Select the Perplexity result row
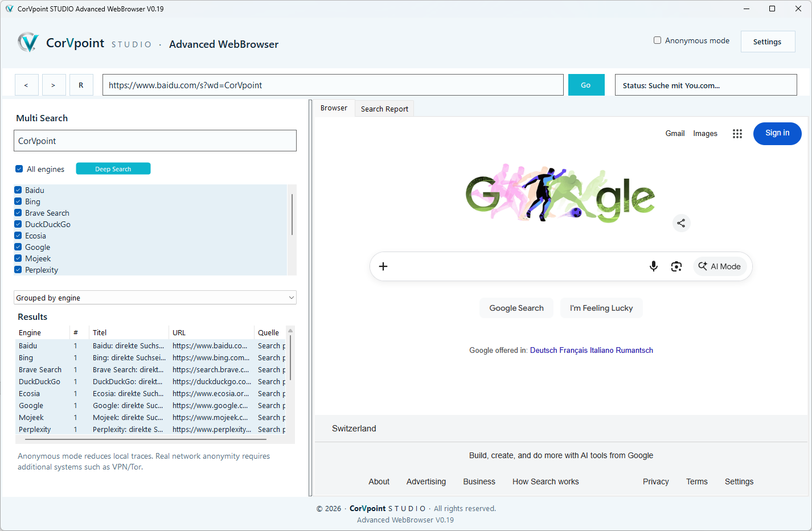This screenshot has height=531, width=812. pos(150,429)
